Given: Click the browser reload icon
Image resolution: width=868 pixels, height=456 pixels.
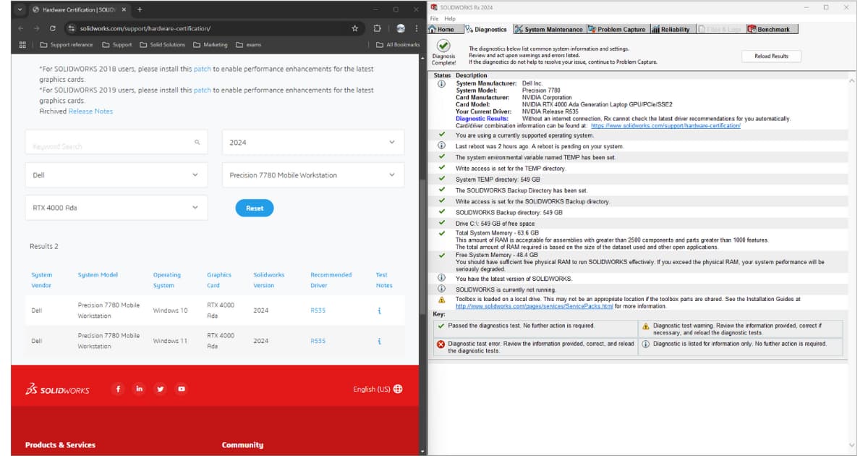Looking at the screenshot, I should point(53,28).
